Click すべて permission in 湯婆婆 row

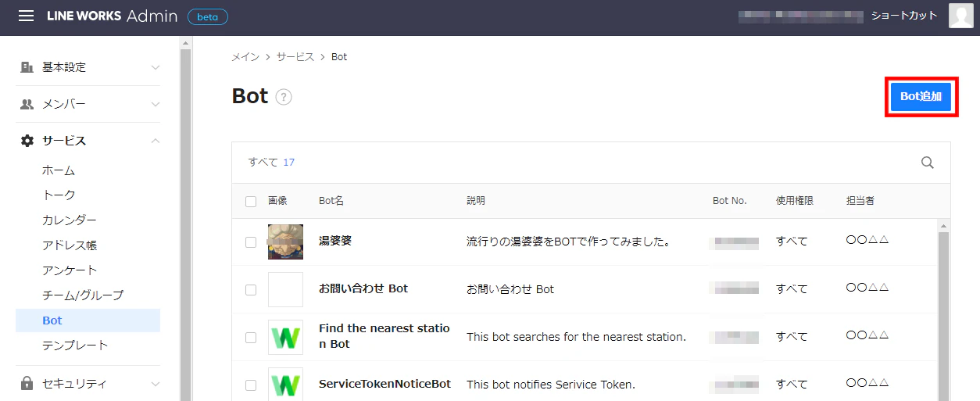(792, 242)
